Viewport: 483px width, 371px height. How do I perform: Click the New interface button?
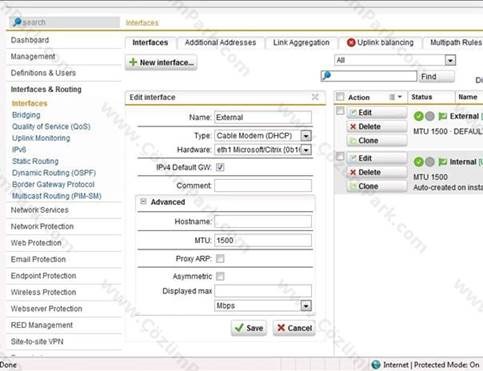(x=161, y=62)
